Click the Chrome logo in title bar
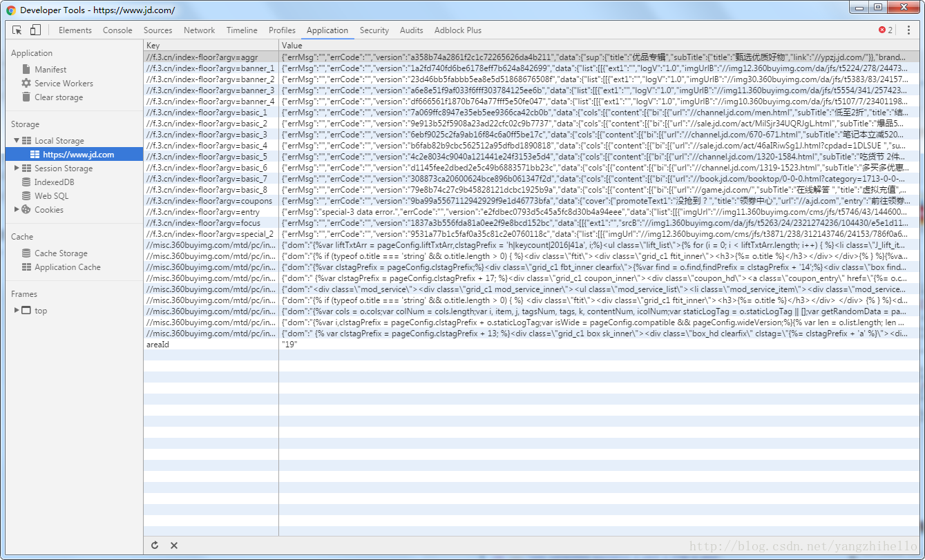Viewport: 925px width, 560px height. 11,10
